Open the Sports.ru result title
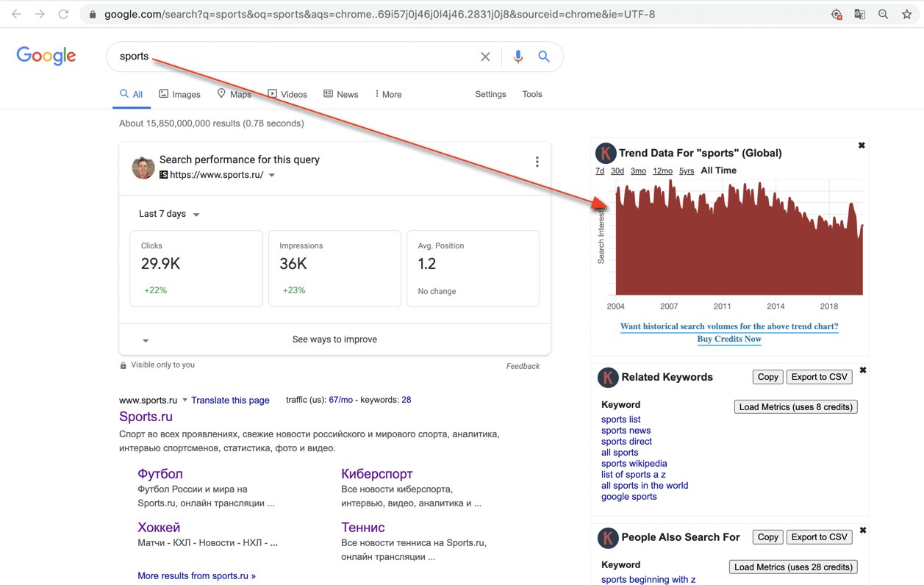 (146, 417)
